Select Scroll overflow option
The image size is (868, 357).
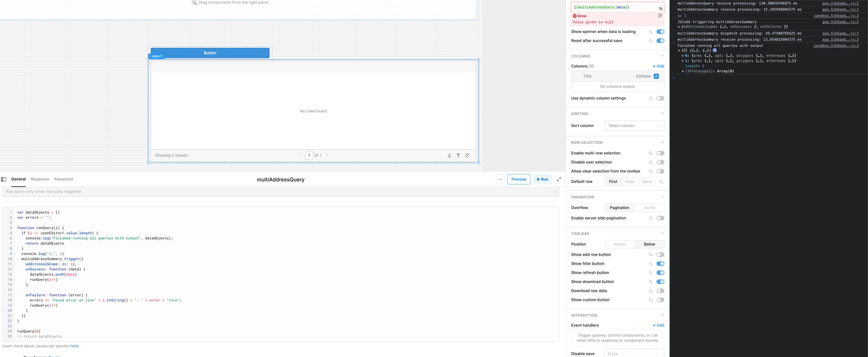point(649,208)
